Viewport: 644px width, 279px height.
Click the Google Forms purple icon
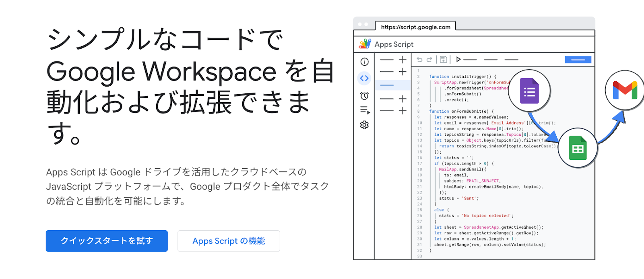click(x=529, y=91)
